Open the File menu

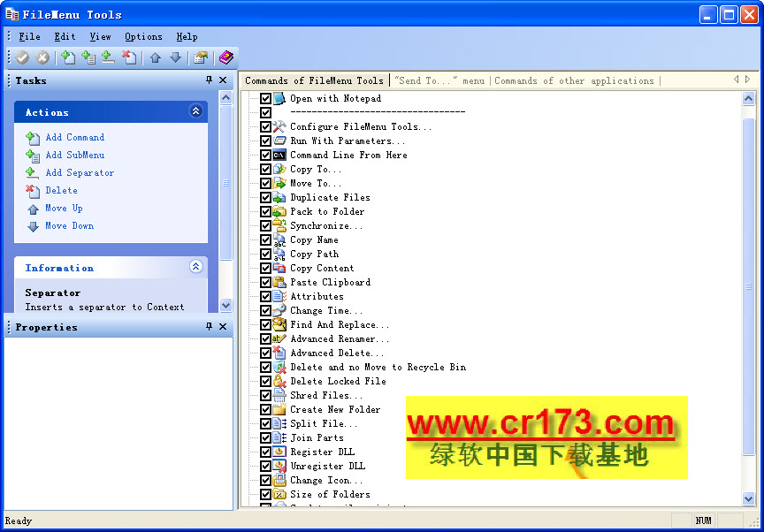pos(29,37)
